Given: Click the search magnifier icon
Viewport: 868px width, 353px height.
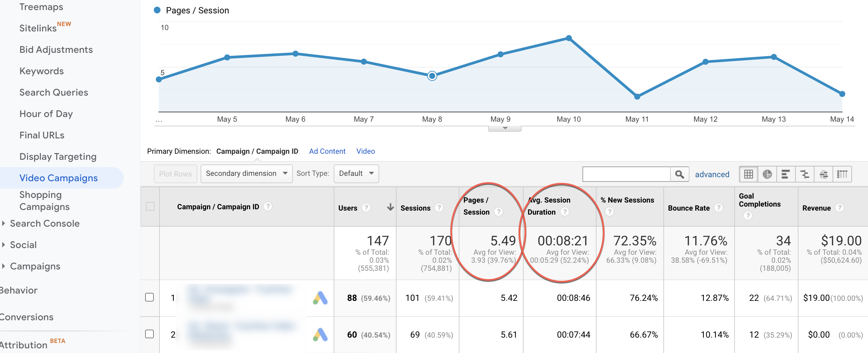Looking at the screenshot, I should (680, 174).
